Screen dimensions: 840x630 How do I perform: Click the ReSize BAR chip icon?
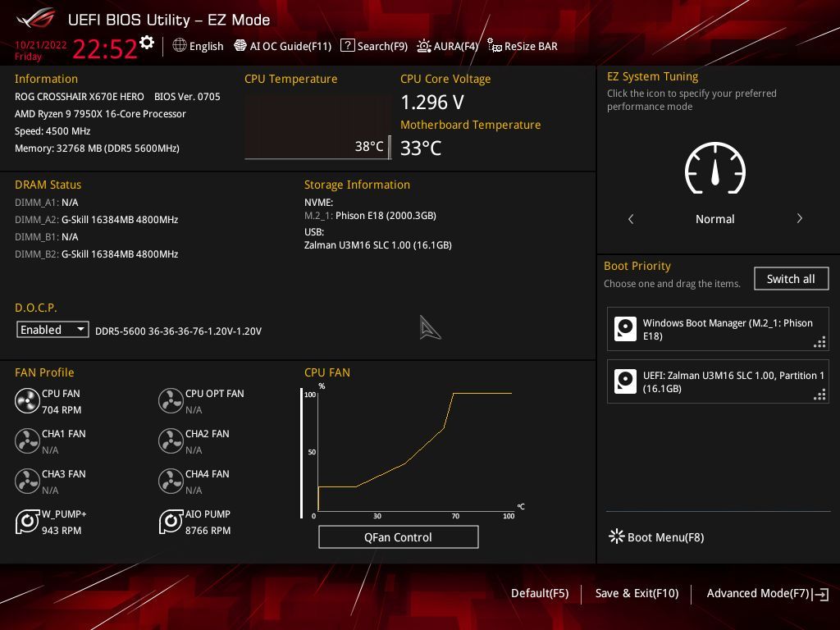pos(495,46)
